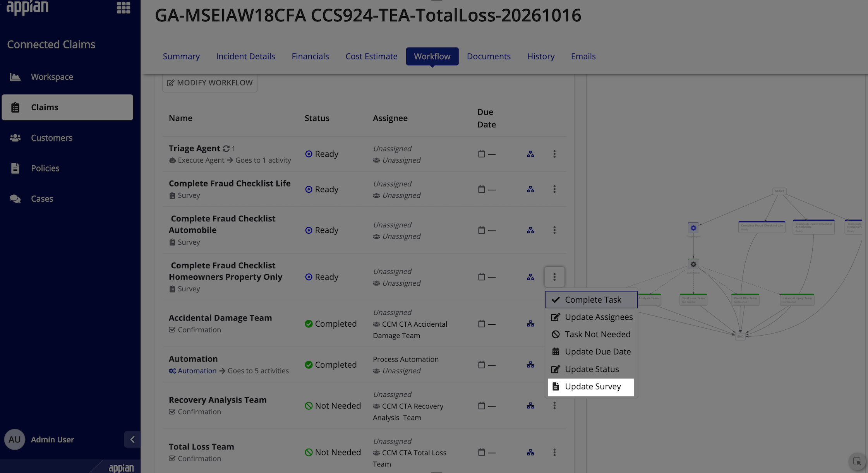The height and width of the screenshot is (473, 868).
Task: Switch to the Emails tab
Action: [x=583, y=57]
